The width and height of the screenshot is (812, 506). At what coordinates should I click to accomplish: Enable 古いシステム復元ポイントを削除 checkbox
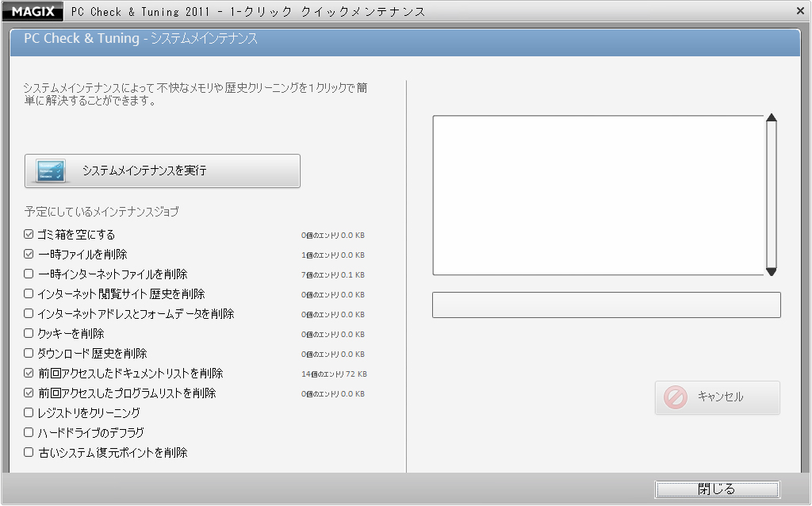tap(29, 452)
